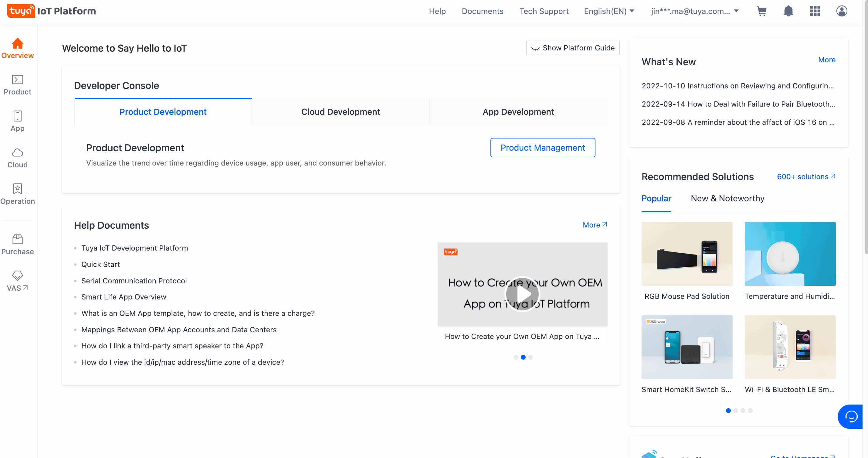The image size is (868, 458).
Task: Select the second solutions carousel dot
Action: (736, 410)
